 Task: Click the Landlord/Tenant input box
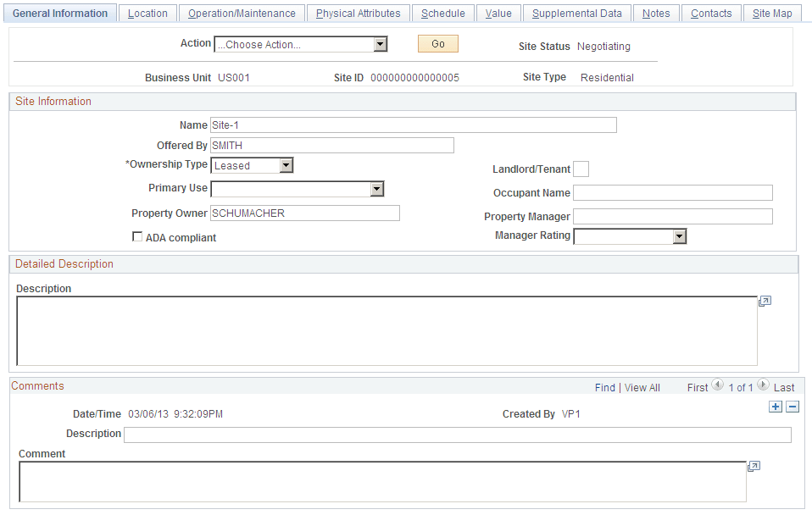(581, 169)
